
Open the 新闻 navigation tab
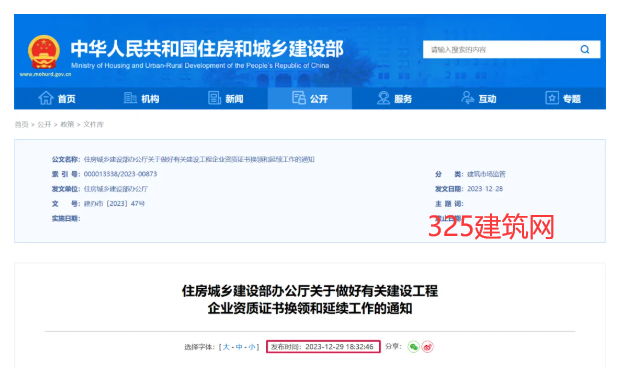pos(226,98)
